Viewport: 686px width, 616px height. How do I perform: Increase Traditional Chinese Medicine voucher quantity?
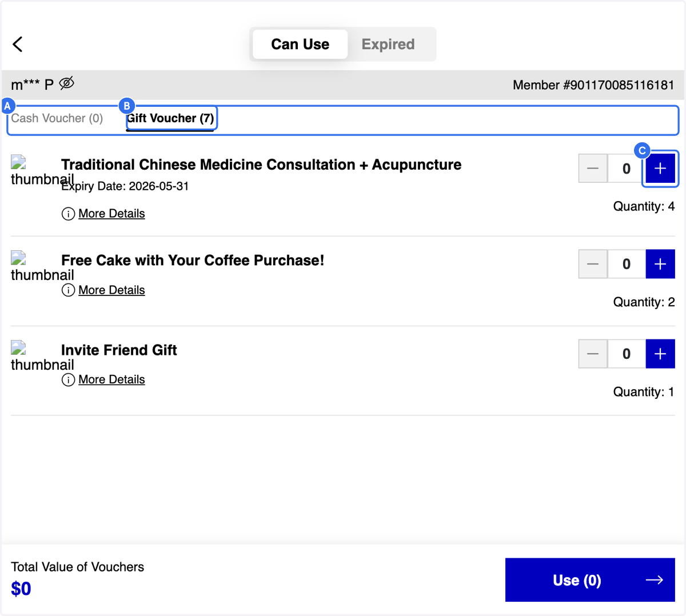click(x=660, y=169)
